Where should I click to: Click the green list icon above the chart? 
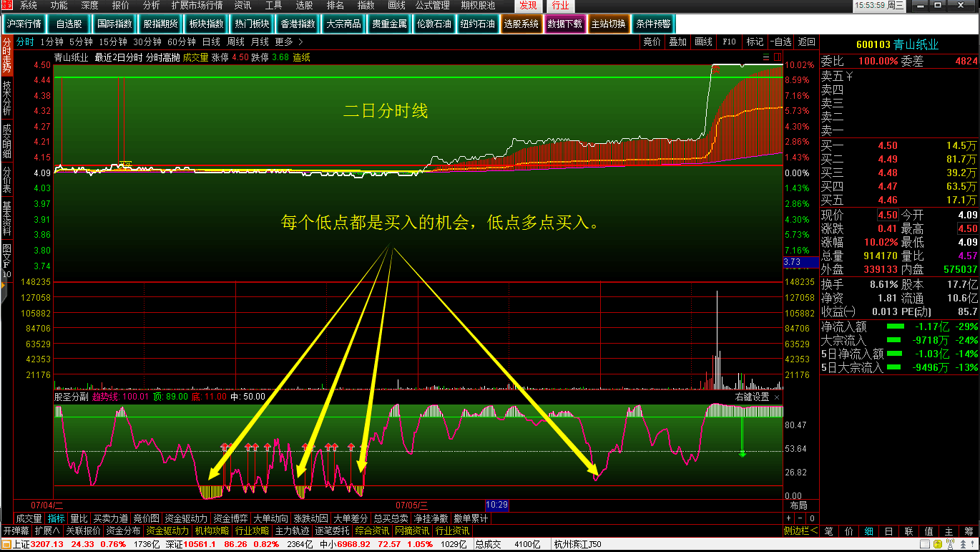pyautogui.click(x=766, y=57)
